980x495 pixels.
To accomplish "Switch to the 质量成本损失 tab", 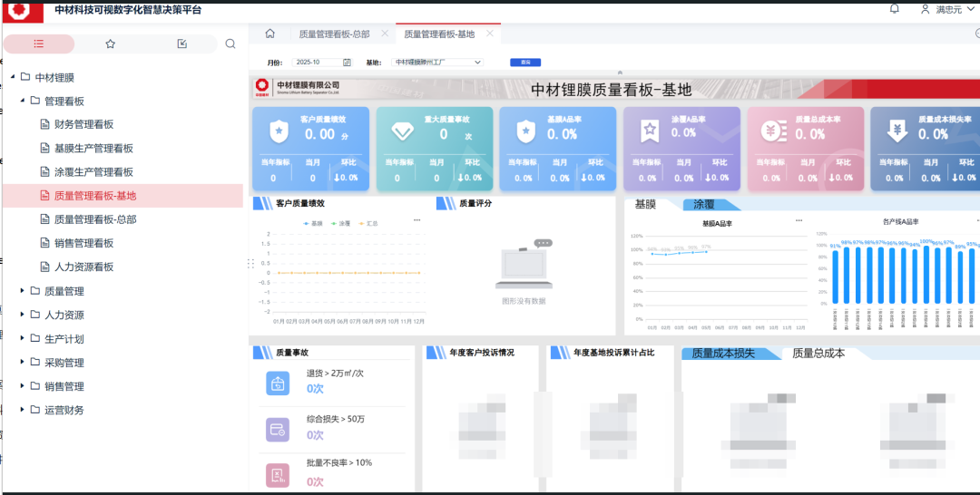I will click(723, 354).
